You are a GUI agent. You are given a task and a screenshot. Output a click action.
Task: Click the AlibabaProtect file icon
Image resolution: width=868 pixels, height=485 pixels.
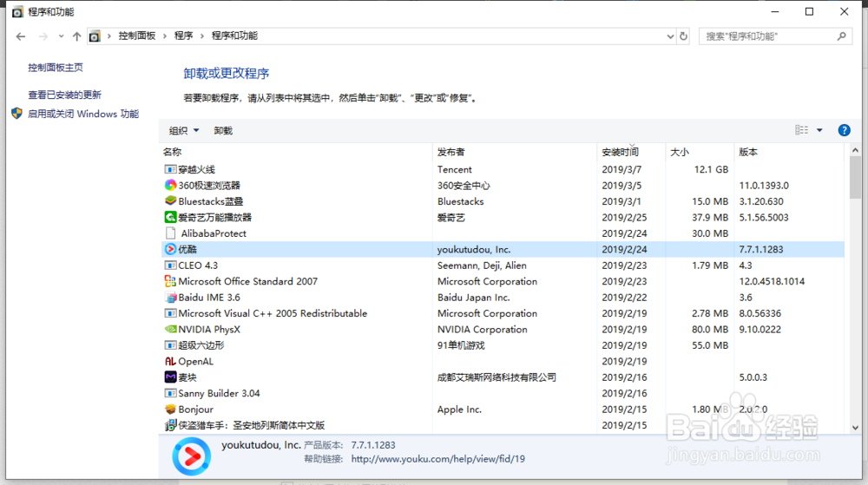click(170, 233)
